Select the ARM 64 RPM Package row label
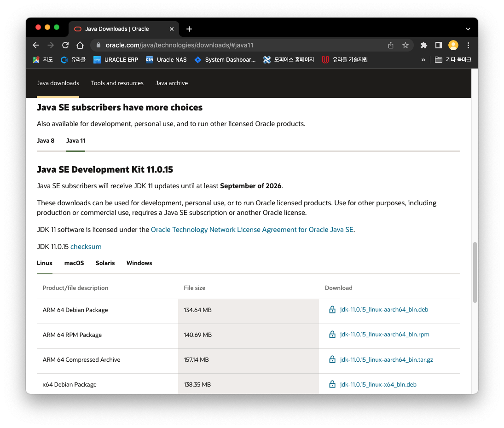The width and height of the screenshot is (504, 428). (72, 335)
